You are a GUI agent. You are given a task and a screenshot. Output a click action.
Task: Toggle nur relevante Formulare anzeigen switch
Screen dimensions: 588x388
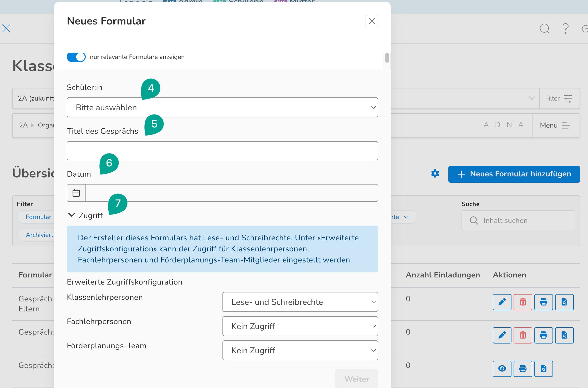coord(76,57)
